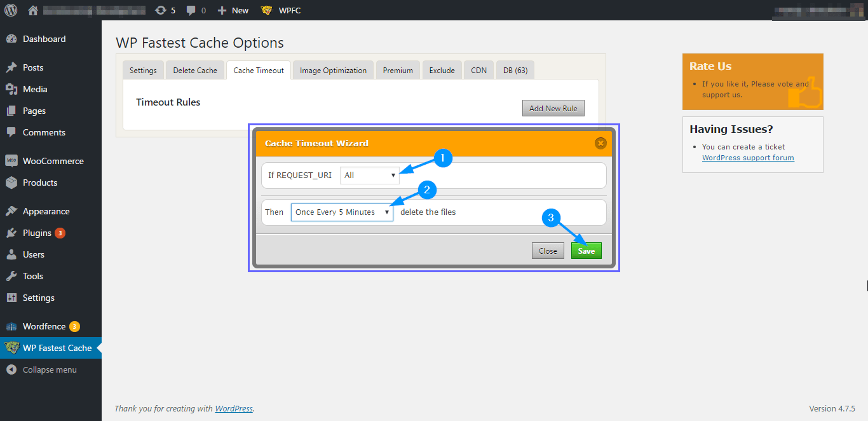Open the Image Optimization tab
Image resolution: width=868 pixels, height=421 pixels.
[333, 71]
